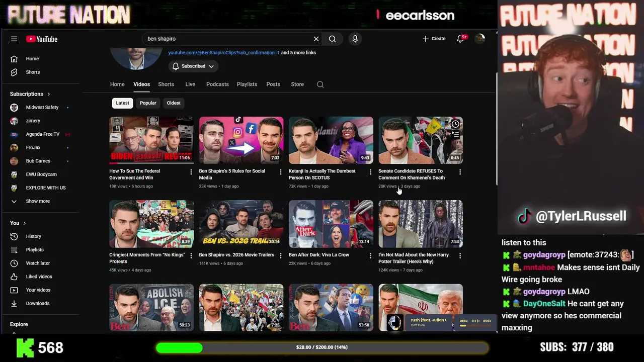Viewport: 644px width, 362px height.
Task: Switch to the Podcasts tab
Action: coord(217,84)
